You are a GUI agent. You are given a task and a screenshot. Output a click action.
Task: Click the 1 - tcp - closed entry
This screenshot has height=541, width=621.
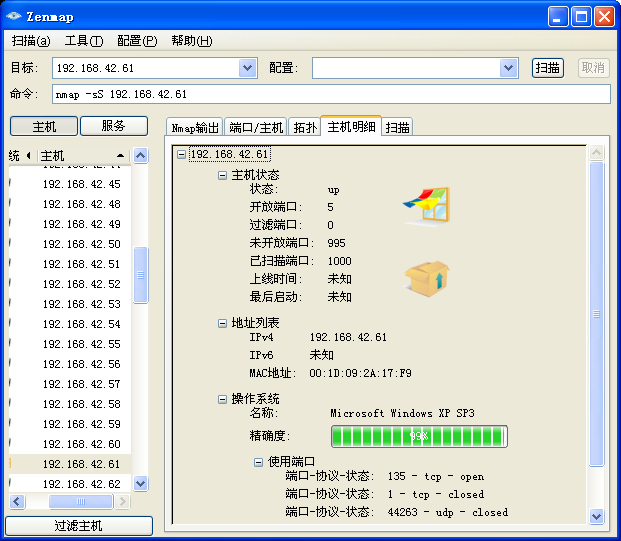[x=436, y=495]
